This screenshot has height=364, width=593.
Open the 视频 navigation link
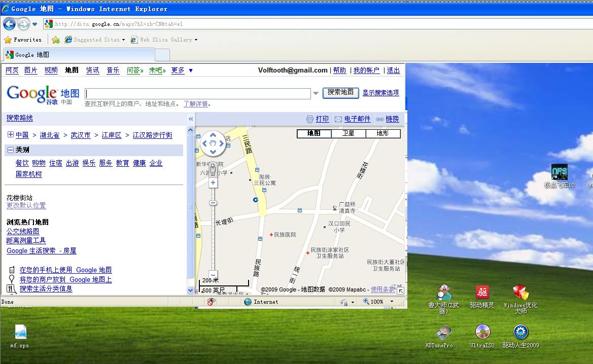51,70
